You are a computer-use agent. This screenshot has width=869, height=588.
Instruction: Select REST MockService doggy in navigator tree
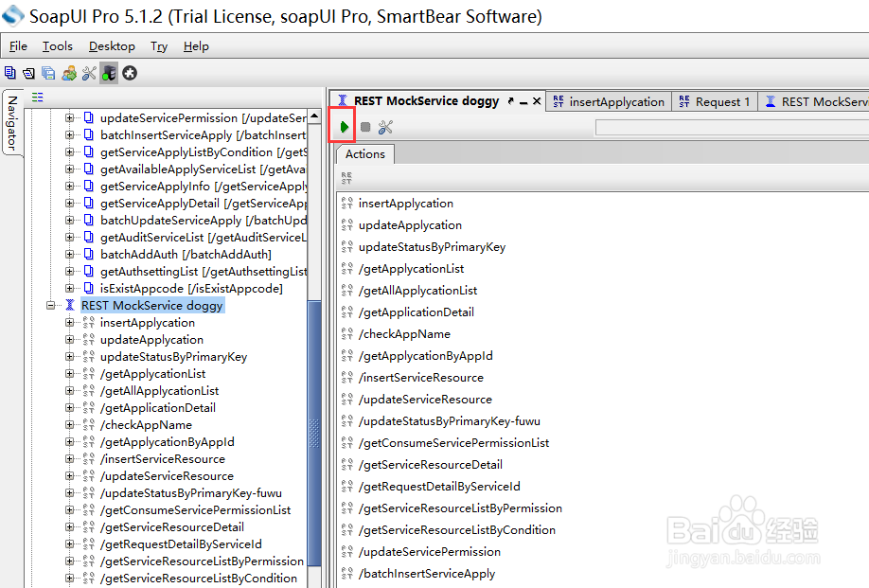(x=151, y=305)
